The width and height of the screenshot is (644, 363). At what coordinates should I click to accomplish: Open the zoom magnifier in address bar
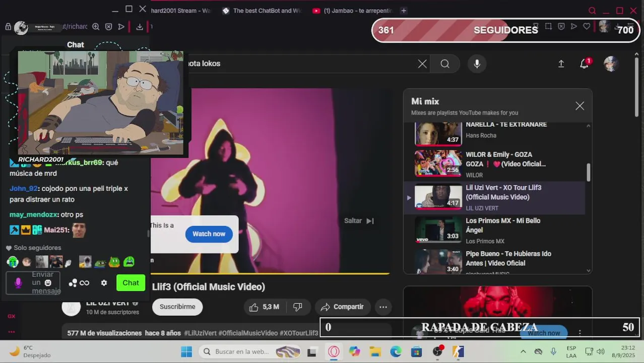click(95, 27)
